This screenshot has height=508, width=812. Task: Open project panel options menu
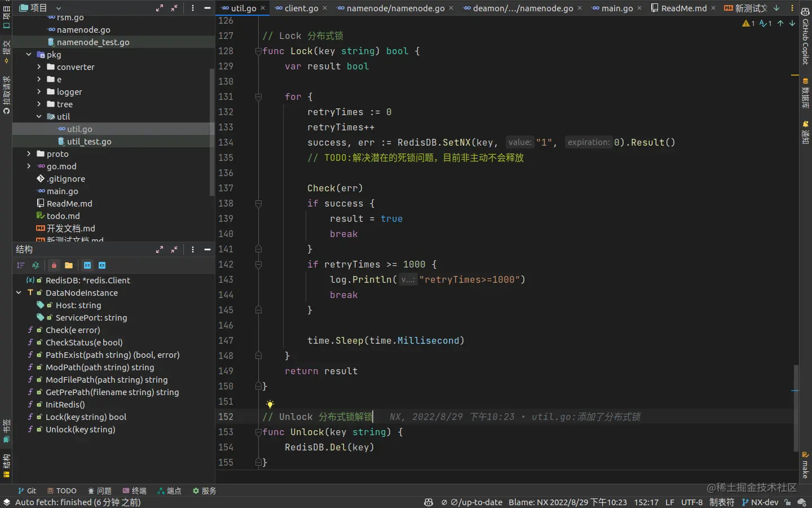(x=193, y=8)
